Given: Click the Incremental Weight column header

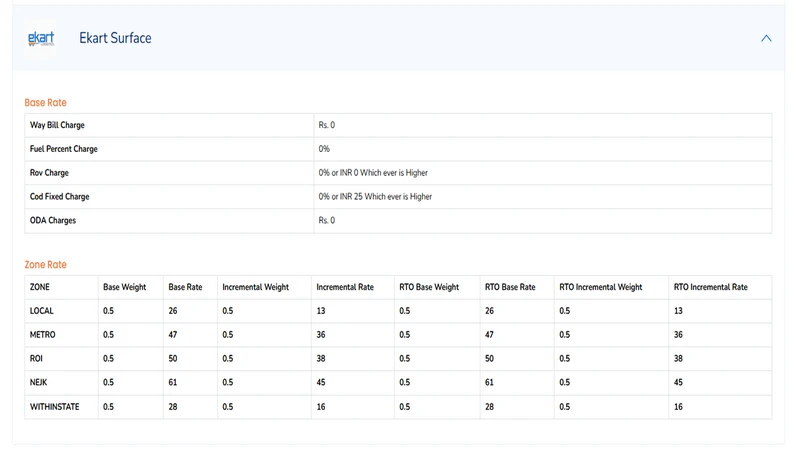Looking at the screenshot, I should pyautogui.click(x=256, y=287).
